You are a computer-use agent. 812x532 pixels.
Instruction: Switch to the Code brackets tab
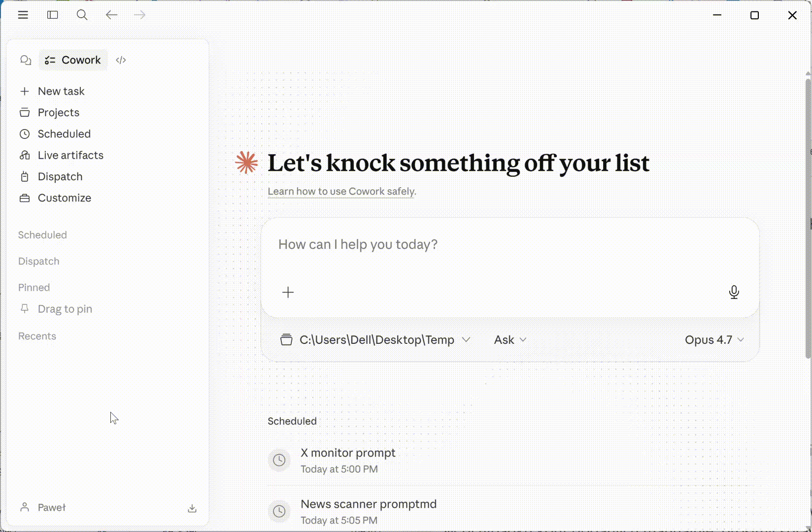[121, 60]
